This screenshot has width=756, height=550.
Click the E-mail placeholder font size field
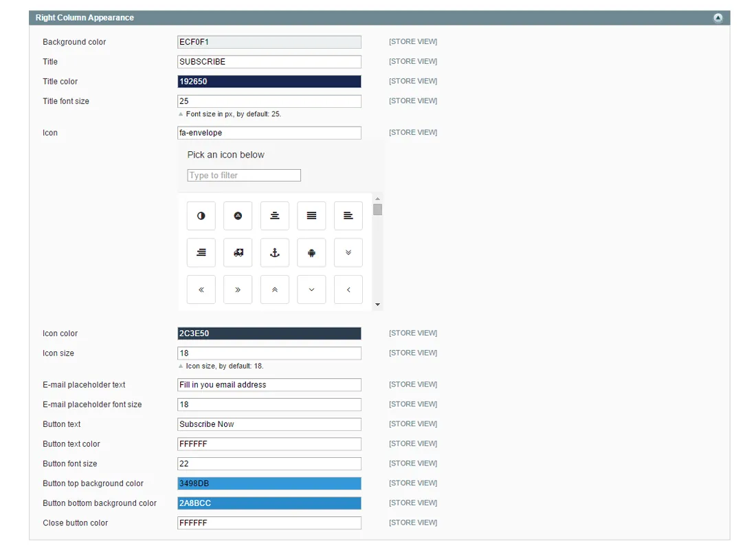tap(269, 404)
